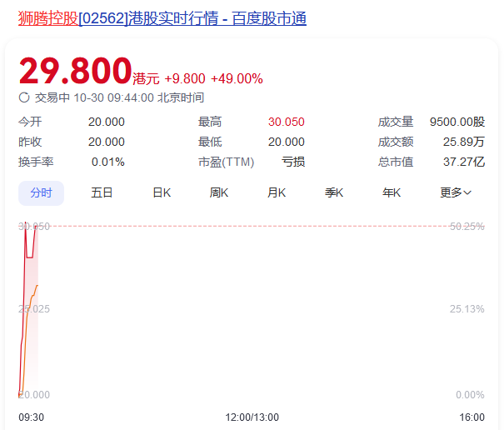Click the clock icon beside 交易中

tap(24, 97)
